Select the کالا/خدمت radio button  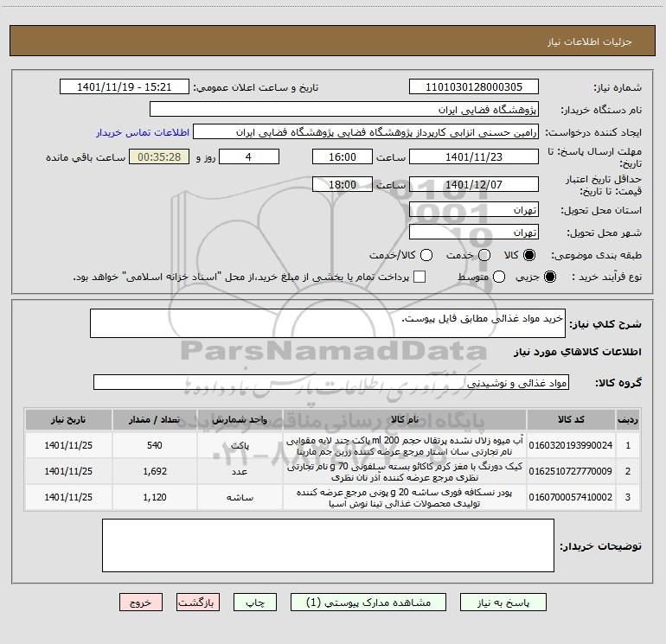(426, 255)
